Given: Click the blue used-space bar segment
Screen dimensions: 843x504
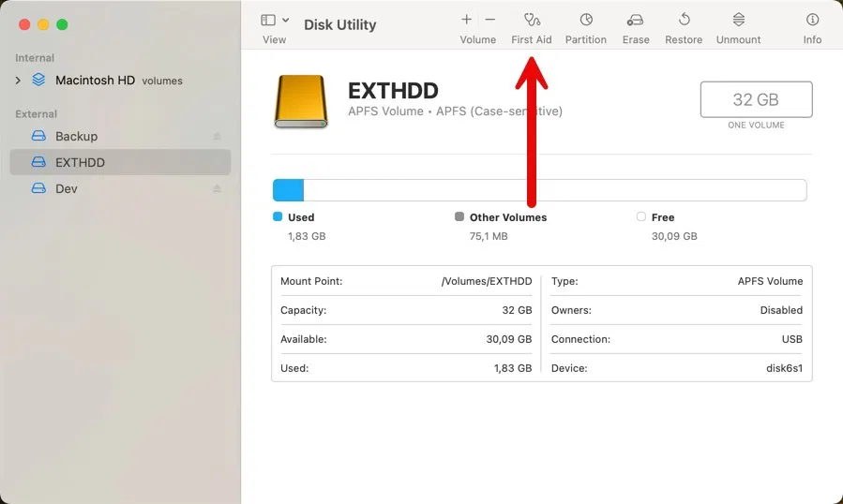Looking at the screenshot, I should click(288, 190).
